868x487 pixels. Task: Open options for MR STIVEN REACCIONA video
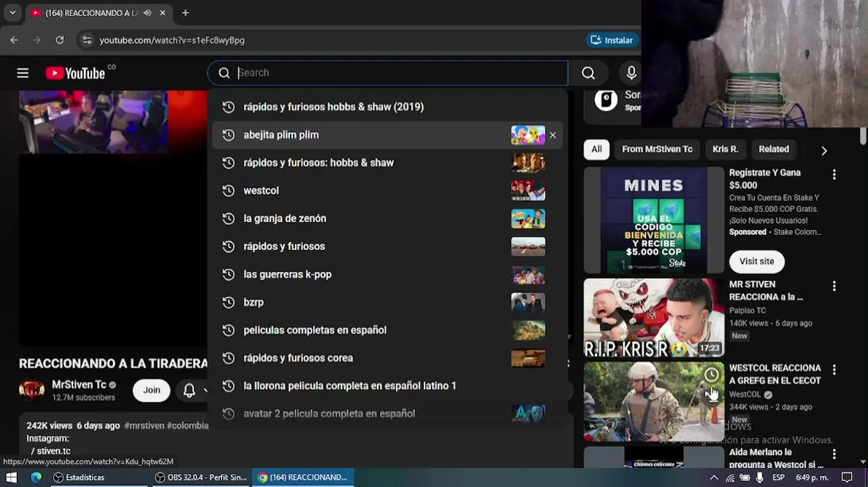[x=834, y=286]
